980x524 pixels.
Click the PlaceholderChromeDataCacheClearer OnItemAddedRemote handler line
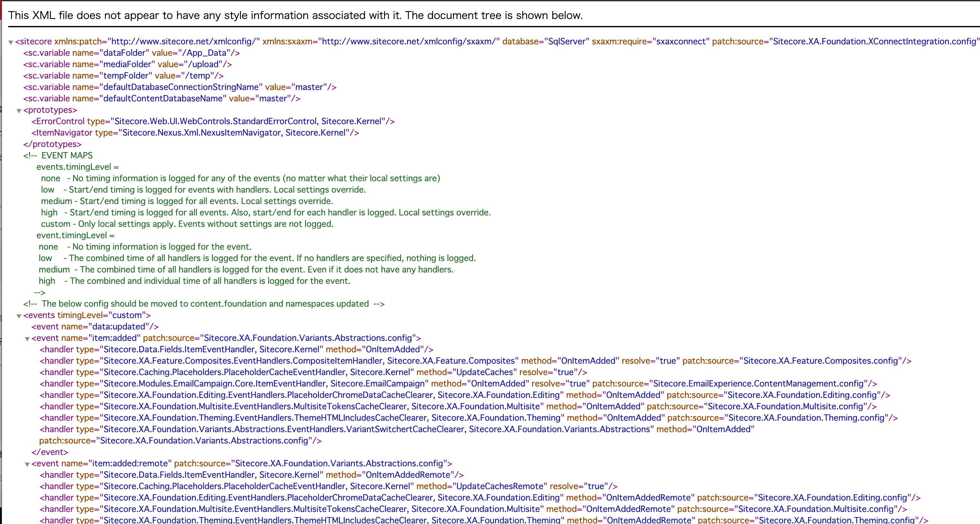pos(480,498)
